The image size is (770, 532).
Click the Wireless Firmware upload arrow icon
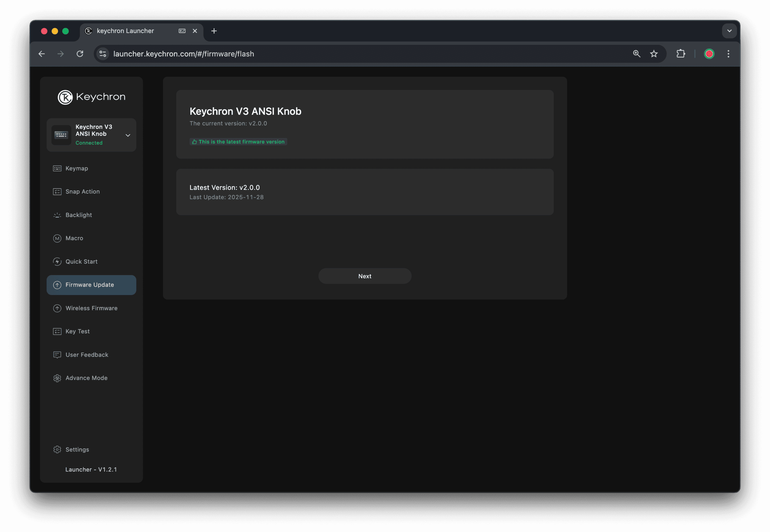click(57, 308)
